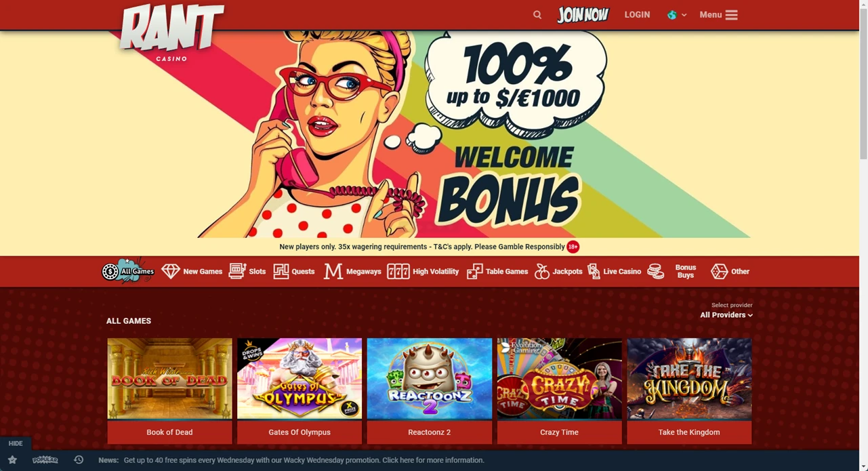Viewport: 868px width, 471px height.
Task: Click the 18+ age restriction badge
Action: [x=573, y=247]
